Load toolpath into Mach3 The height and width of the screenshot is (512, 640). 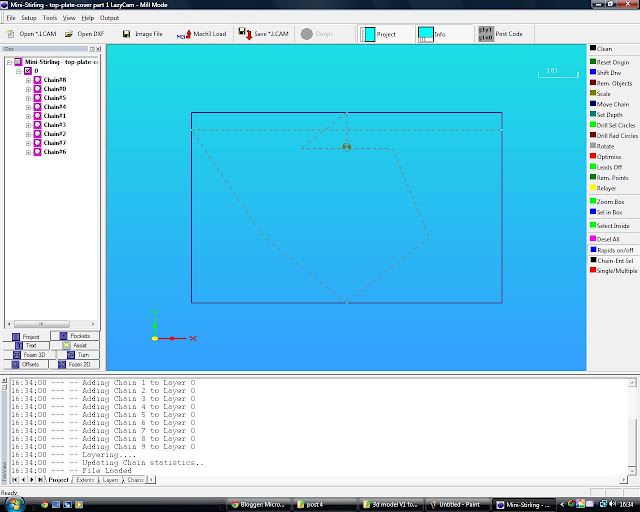pos(201,34)
